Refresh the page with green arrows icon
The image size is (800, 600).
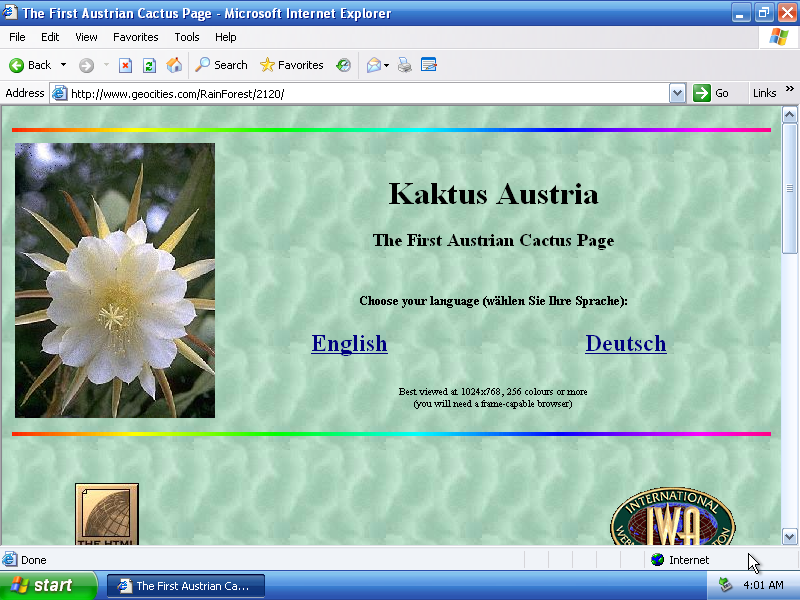coord(149,65)
